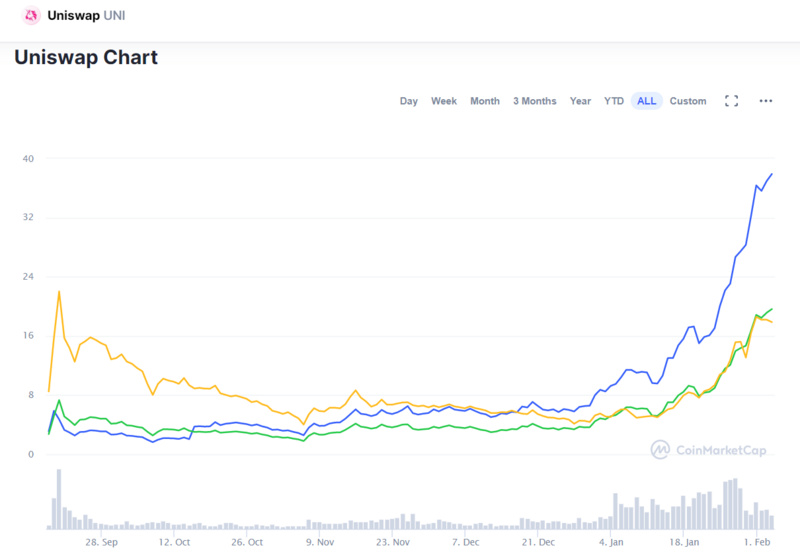Image resolution: width=800 pixels, height=556 pixels.
Task: Click the 8 y-axis label
Action: [x=31, y=395]
